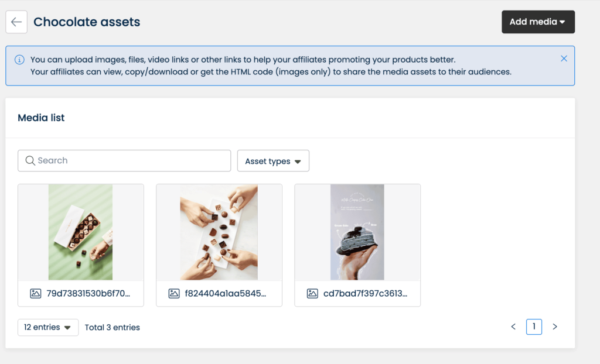Change the 12 entries per page dropdown

pyautogui.click(x=47, y=327)
